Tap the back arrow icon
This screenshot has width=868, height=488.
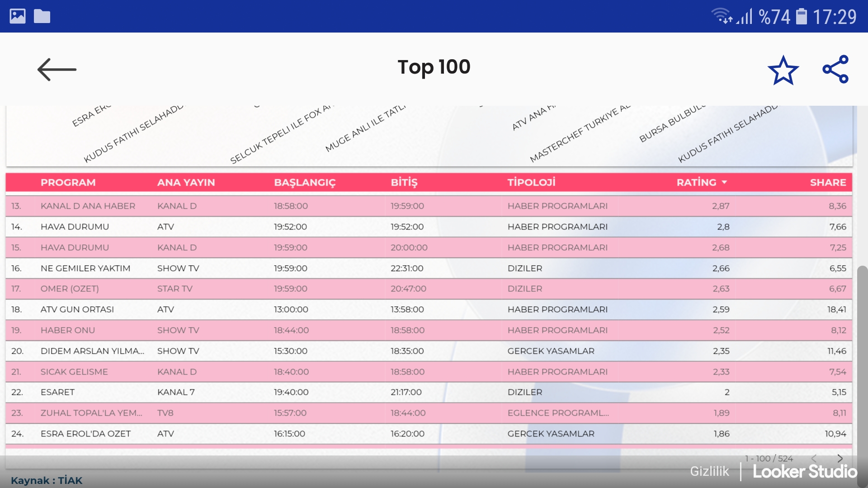point(57,70)
